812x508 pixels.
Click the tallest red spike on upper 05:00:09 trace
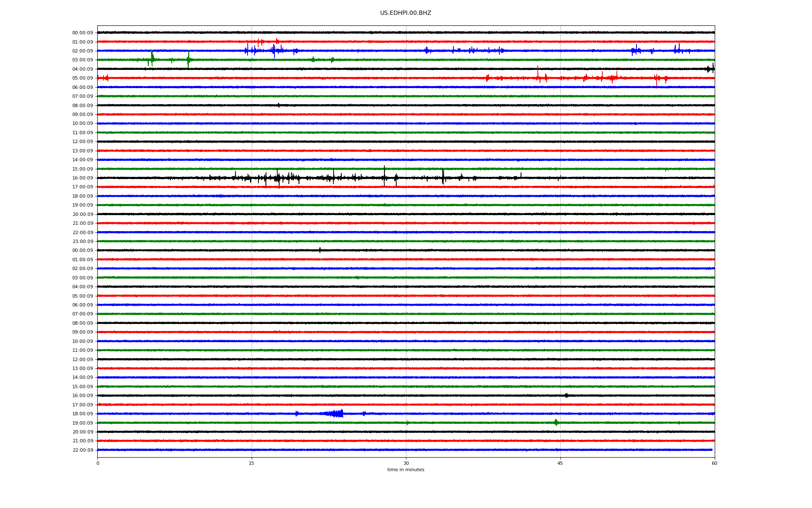538,73
